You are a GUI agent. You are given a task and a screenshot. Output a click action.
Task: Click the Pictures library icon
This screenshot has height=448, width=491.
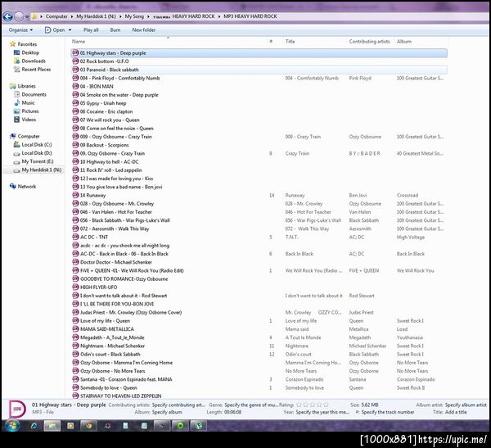(x=17, y=111)
